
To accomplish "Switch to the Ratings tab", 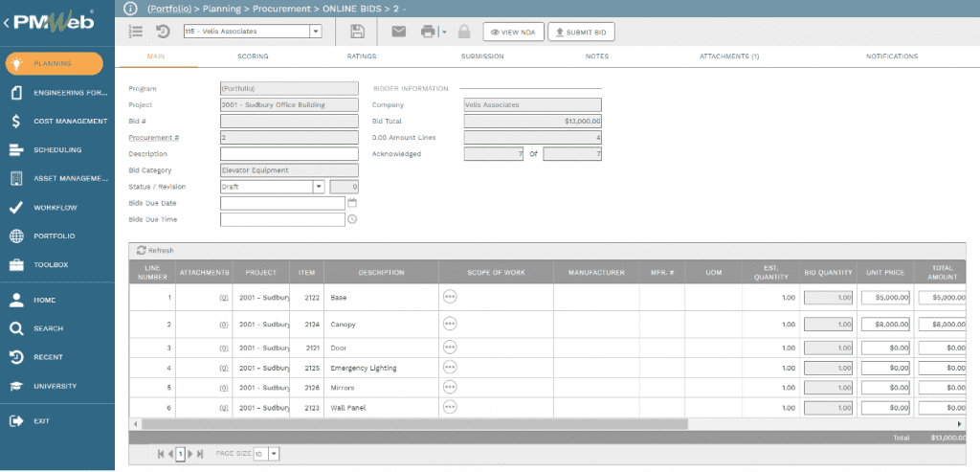I will 362,56.
